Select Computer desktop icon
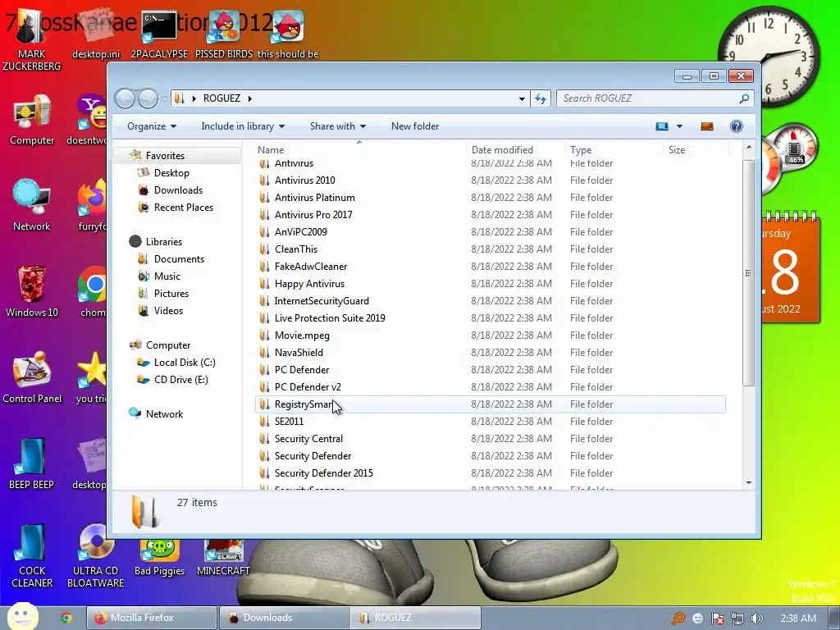The image size is (840, 630). [x=32, y=121]
